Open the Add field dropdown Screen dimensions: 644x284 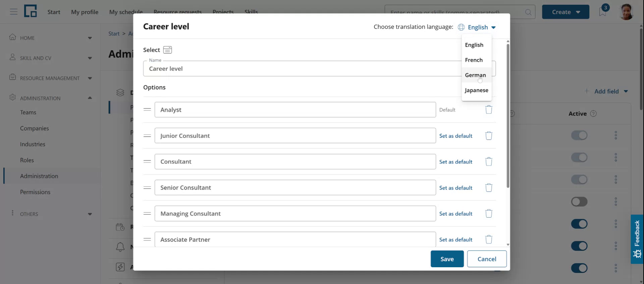(x=606, y=91)
